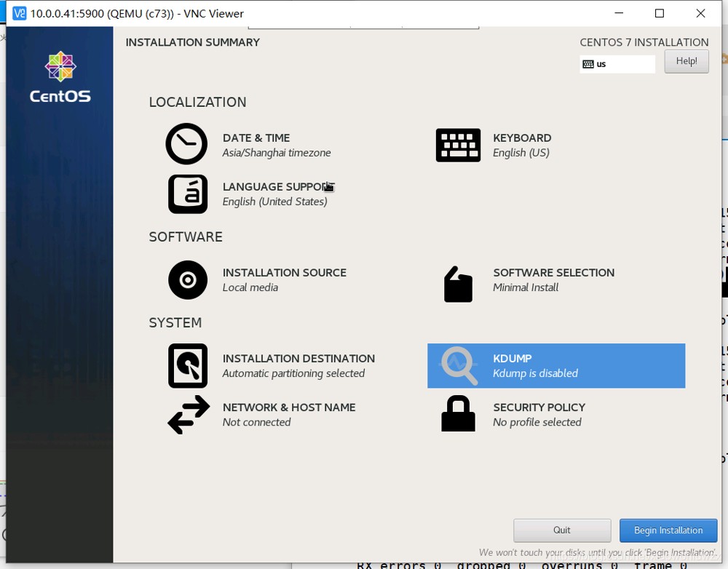Click the Network & Host Name arrows icon

point(189,415)
